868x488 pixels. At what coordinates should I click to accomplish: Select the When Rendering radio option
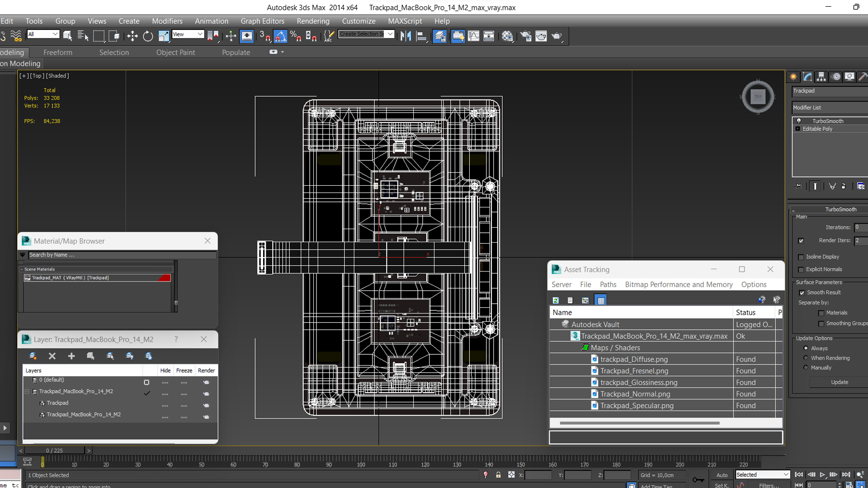click(806, 358)
